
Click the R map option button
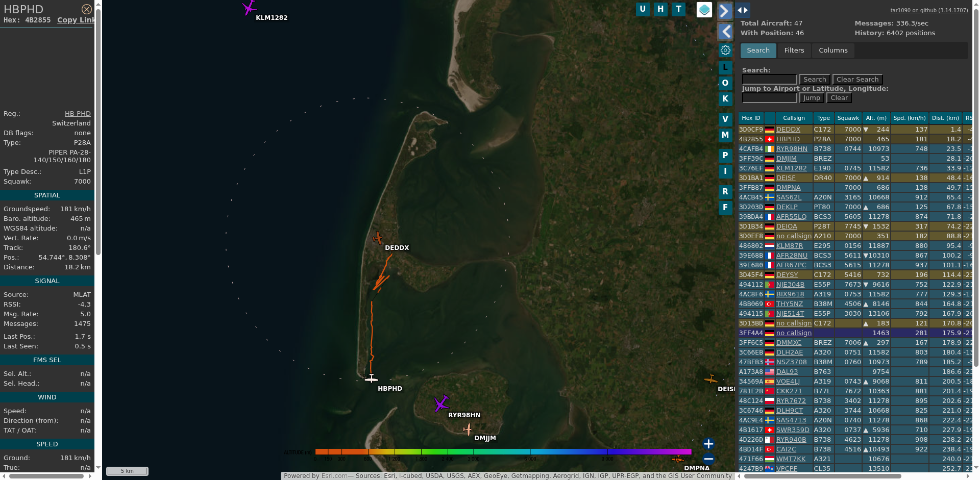(725, 192)
